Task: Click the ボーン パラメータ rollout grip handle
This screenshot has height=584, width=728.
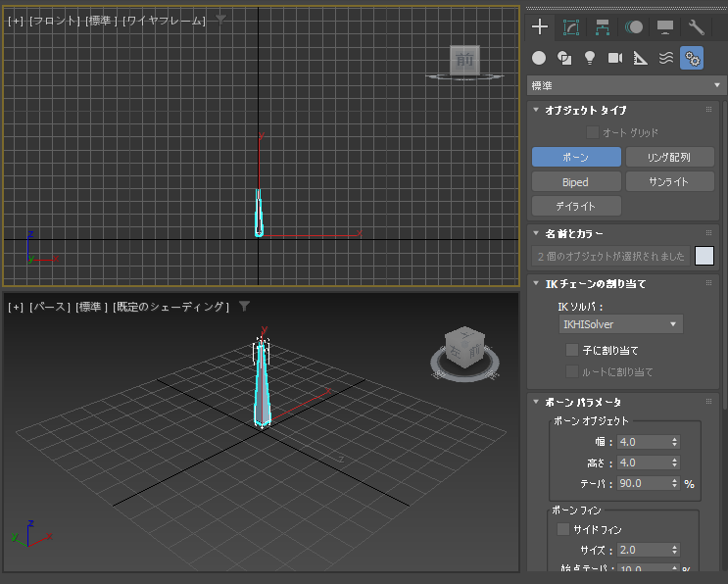Action: 708,402
